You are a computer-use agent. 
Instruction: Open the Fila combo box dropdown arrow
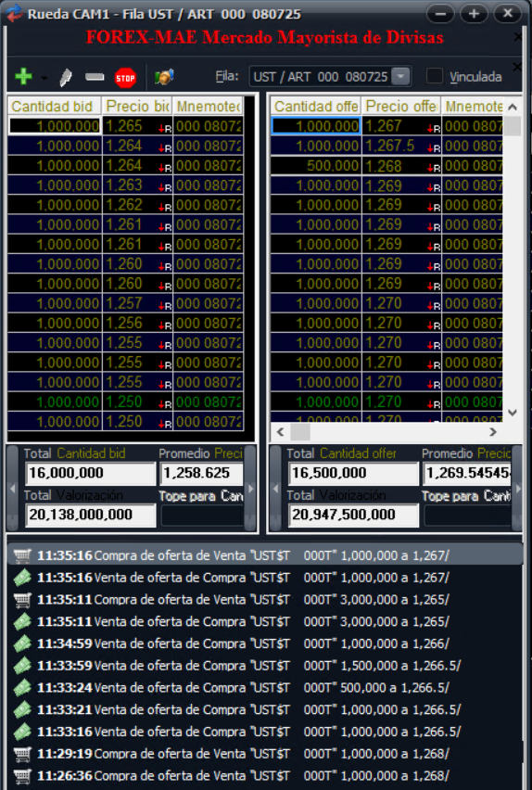[x=400, y=77]
